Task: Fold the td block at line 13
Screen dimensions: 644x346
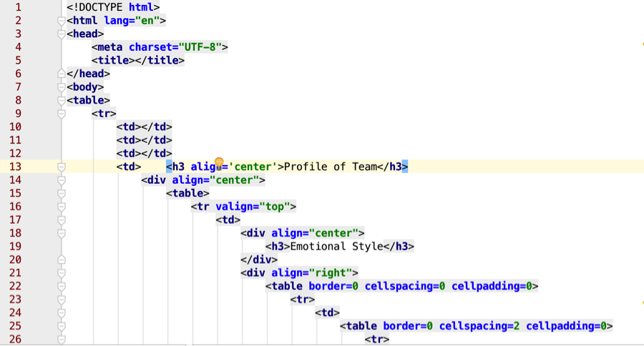Action: (62, 167)
